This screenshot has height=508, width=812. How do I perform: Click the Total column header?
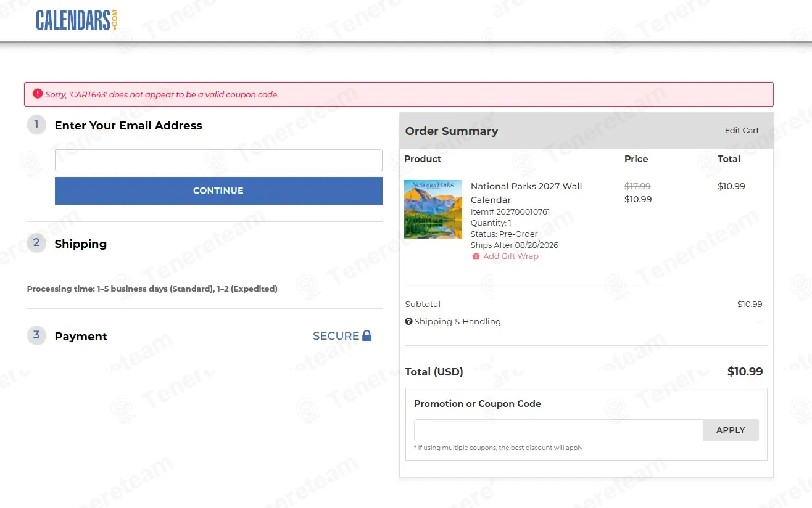[729, 159]
